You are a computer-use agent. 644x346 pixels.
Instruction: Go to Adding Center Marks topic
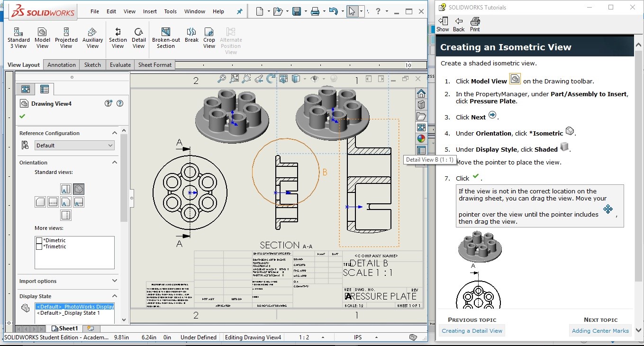(600, 331)
